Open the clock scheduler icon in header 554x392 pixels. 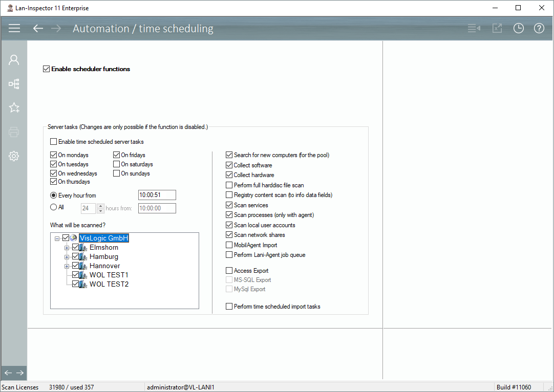click(x=519, y=29)
